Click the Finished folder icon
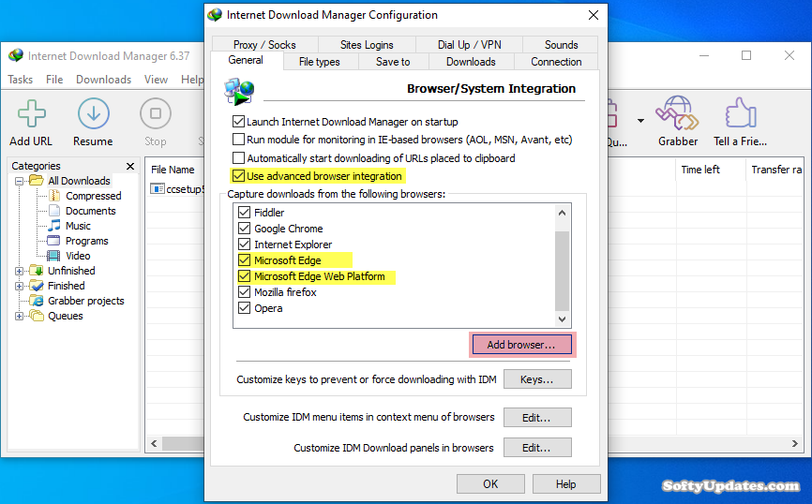Screen dimensions: 812x504 click(x=37, y=286)
